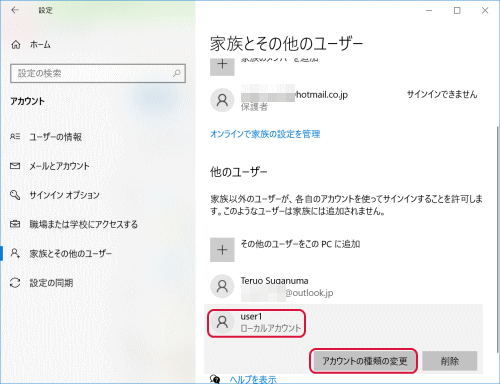Click the help chat icon beside ヘルプを表示
500x384 pixels.
(x=215, y=379)
